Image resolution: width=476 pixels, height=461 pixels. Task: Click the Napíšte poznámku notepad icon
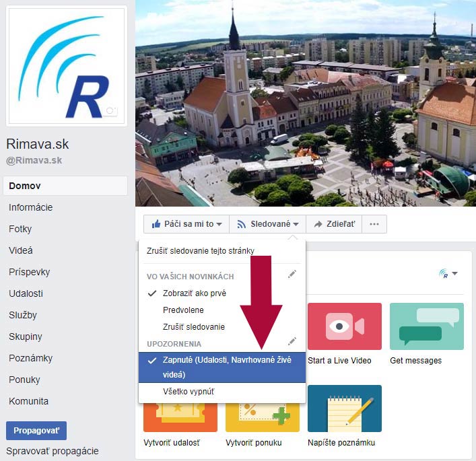tap(344, 408)
